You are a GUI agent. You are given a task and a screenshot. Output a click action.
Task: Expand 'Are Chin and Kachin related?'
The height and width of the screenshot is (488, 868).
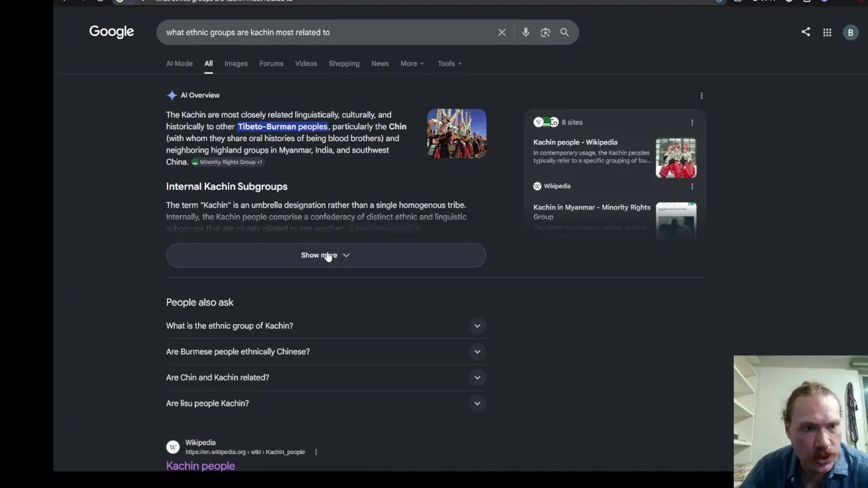326,378
